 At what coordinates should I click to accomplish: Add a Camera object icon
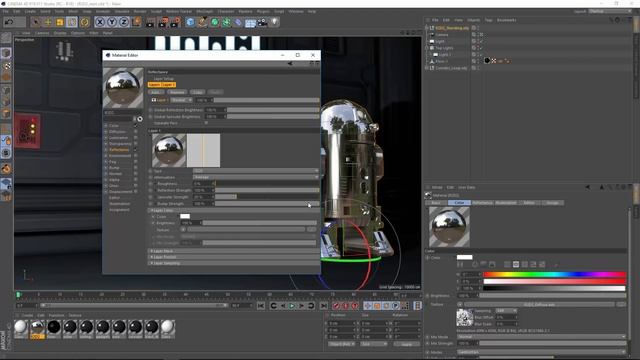(x=262, y=22)
